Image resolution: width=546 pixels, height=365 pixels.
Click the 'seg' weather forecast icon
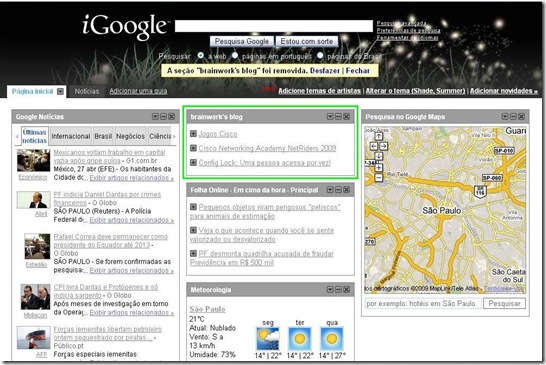click(268, 338)
